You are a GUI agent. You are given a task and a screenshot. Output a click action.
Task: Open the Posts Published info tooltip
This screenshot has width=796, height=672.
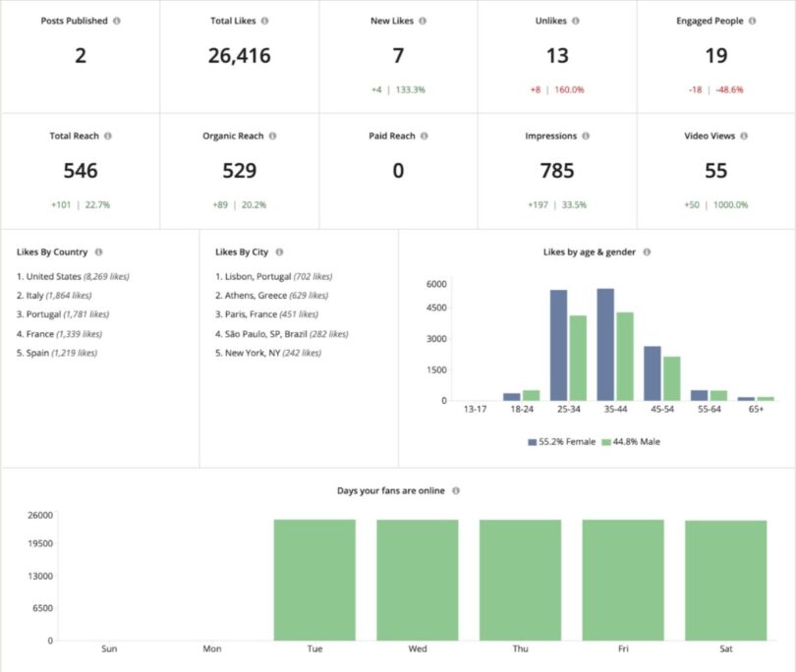(115, 20)
